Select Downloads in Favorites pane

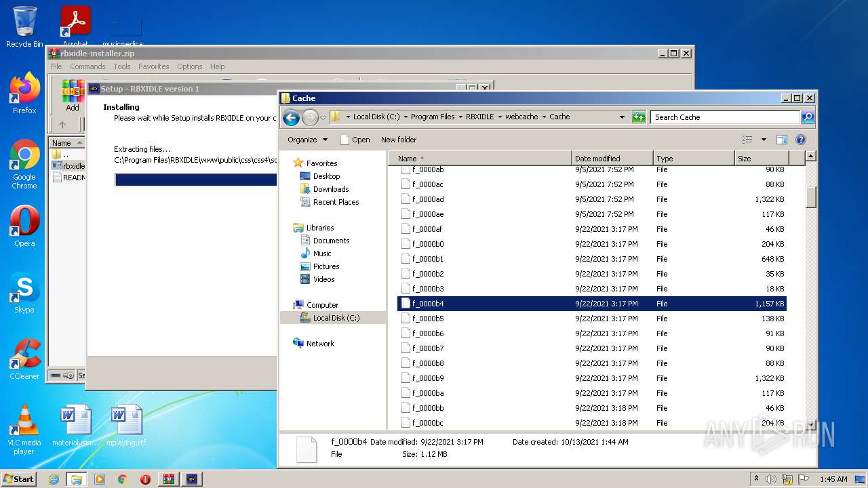pos(331,189)
